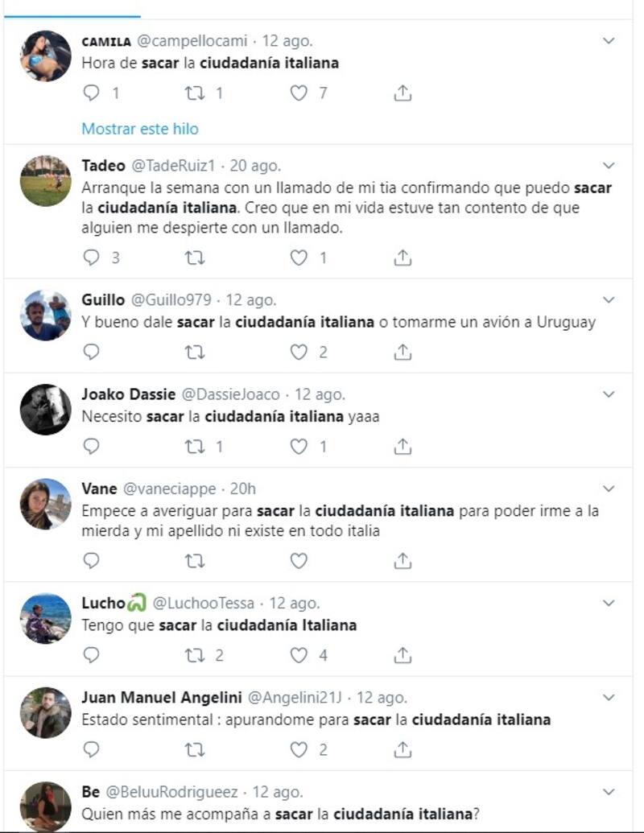Open Joako Dassie's profile name

click(x=128, y=394)
